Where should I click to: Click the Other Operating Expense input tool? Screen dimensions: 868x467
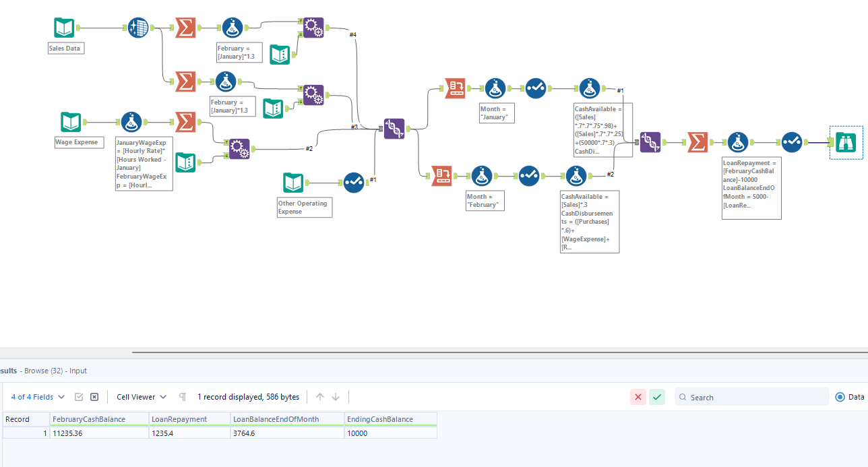pos(293,183)
